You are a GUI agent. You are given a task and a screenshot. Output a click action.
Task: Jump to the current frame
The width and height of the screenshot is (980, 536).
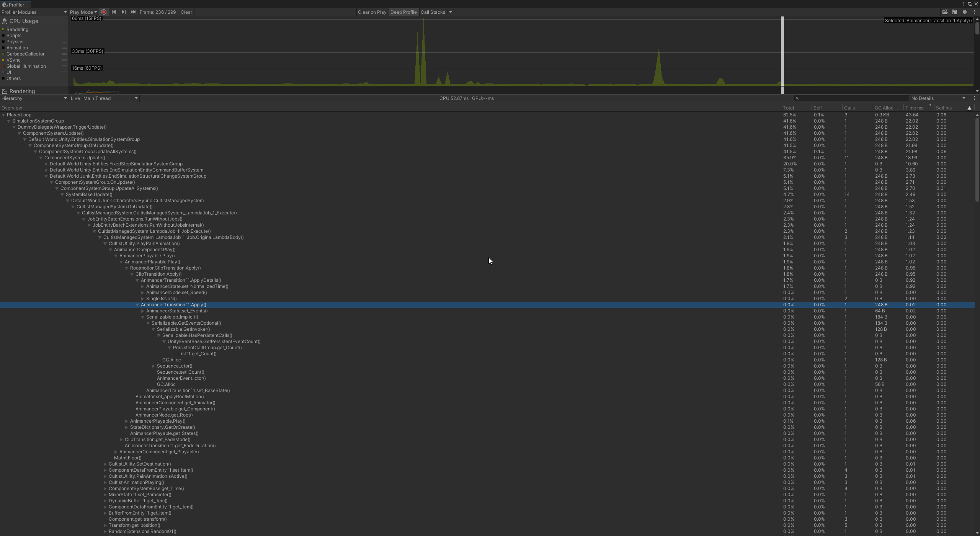pos(133,12)
